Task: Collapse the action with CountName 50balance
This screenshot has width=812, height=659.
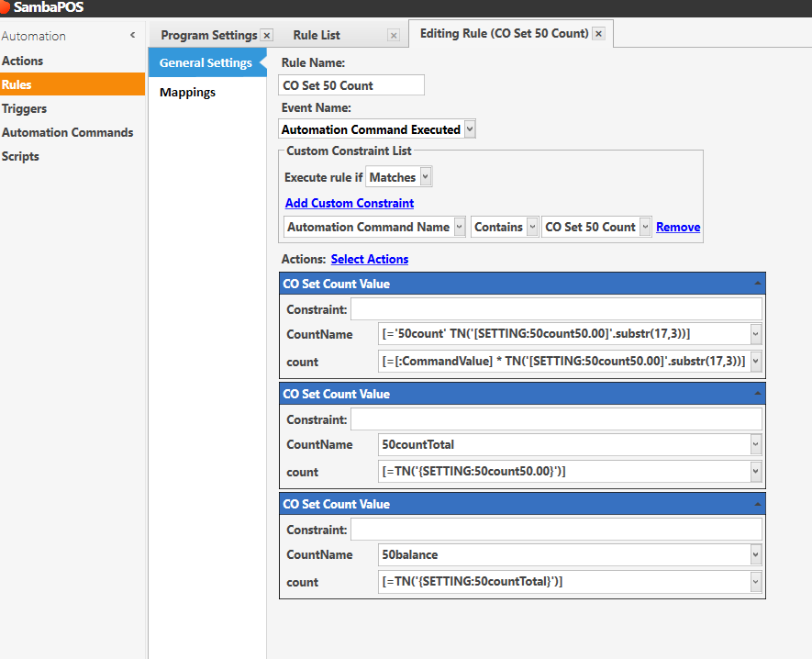Action: [x=758, y=504]
